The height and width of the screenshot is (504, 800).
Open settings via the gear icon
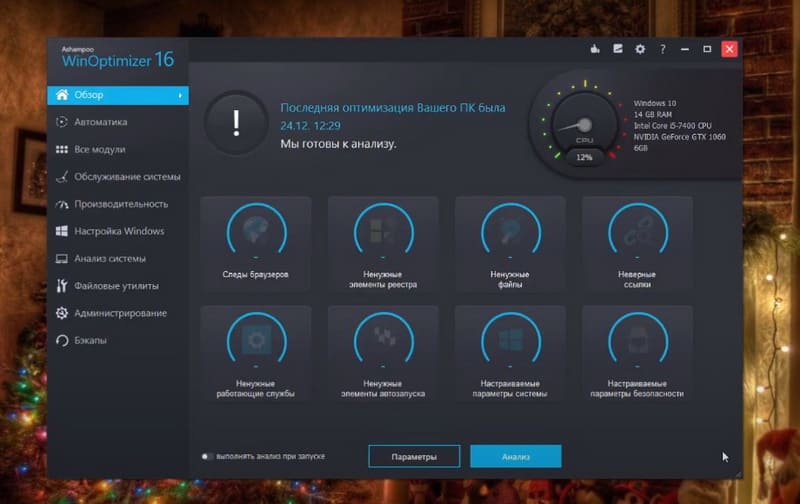click(x=640, y=48)
